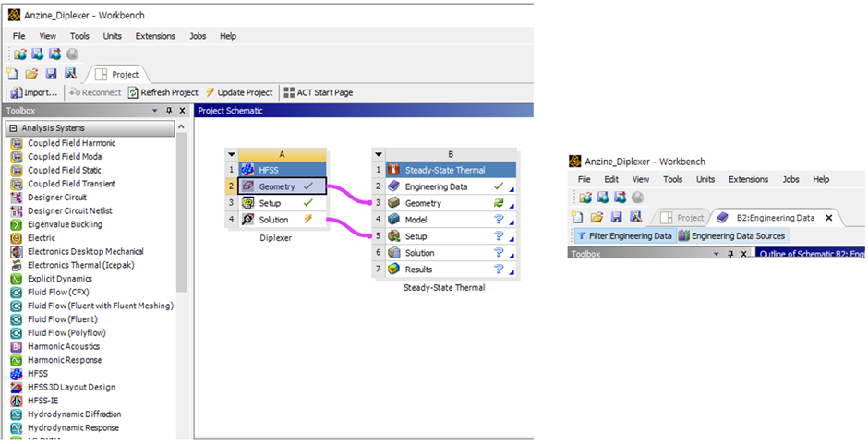Open Edit menu in second Workbench window
The width and height of the screenshot is (868, 444).
(611, 179)
